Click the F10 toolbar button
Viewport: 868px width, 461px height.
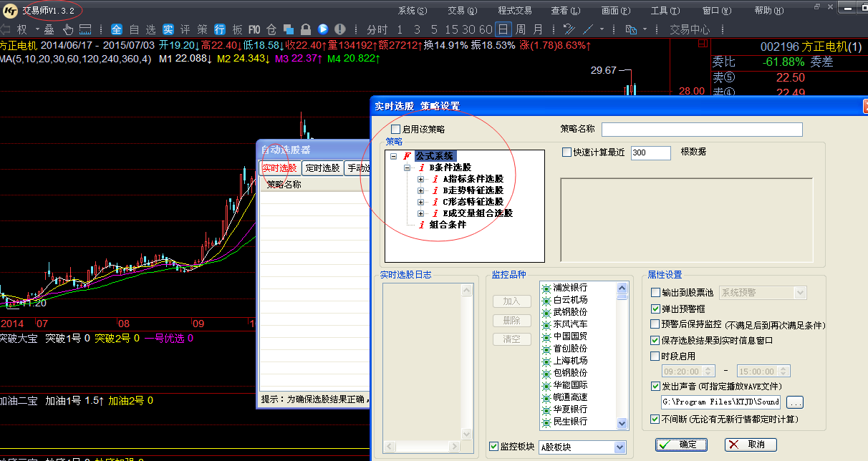pos(254,29)
